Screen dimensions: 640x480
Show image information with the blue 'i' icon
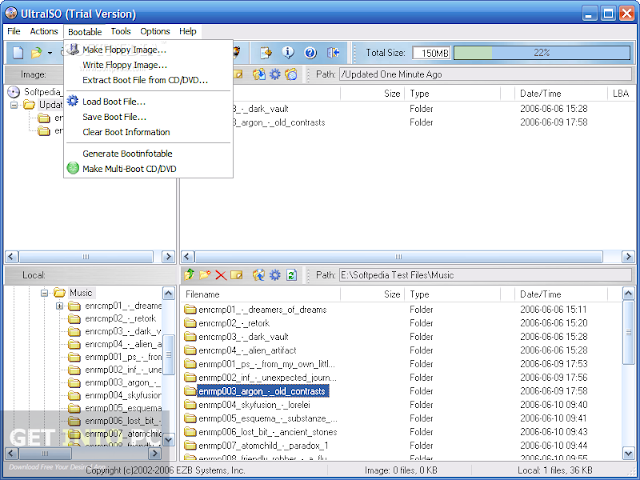[x=288, y=52]
